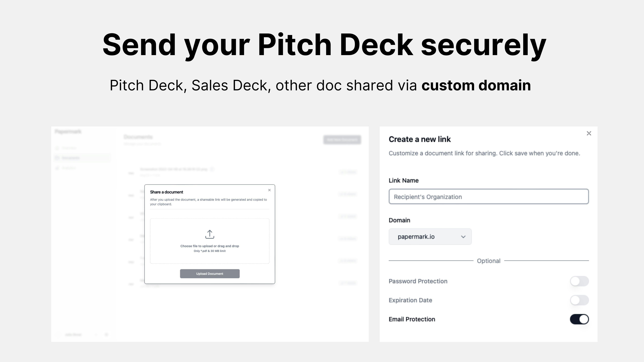Click the blurred gear icon beside the user name
This screenshot has height=362, width=644.
click(x=106, y=335)
